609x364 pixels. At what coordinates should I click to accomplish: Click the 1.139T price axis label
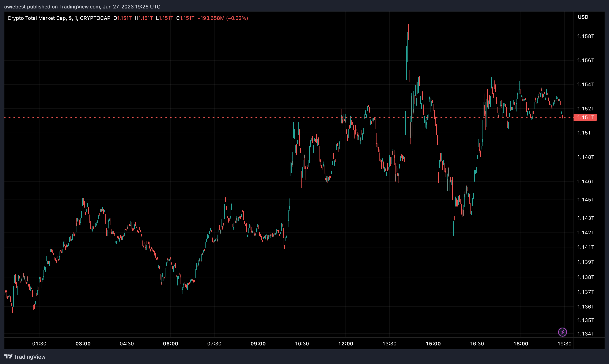tap(586, 262)
